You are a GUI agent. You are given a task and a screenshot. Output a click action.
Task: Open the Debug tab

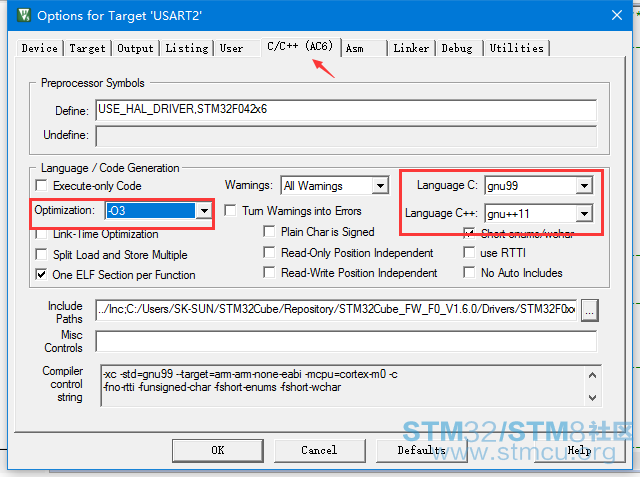click(457, 48)
